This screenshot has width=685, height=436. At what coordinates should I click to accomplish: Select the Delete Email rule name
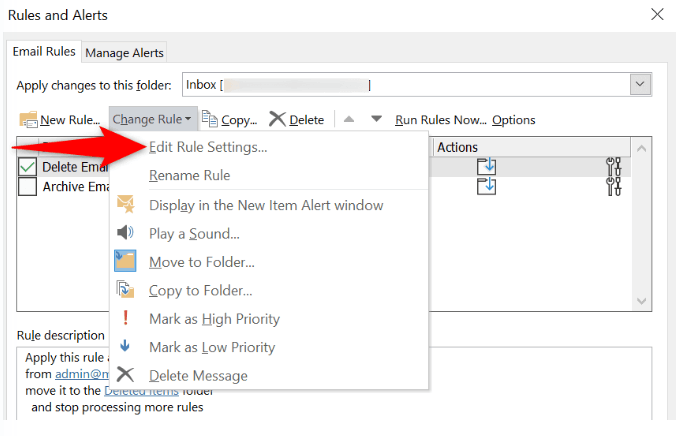pos(75,167)
